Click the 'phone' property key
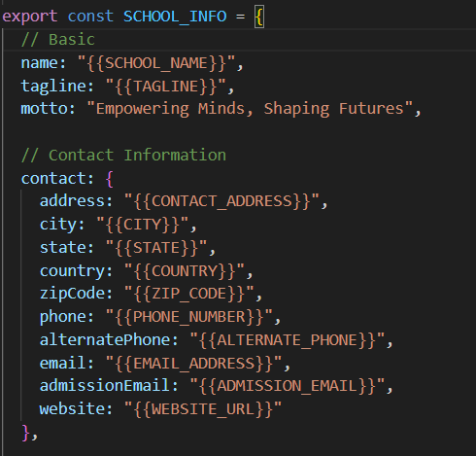Screen dimensions: 476x456 63,317
